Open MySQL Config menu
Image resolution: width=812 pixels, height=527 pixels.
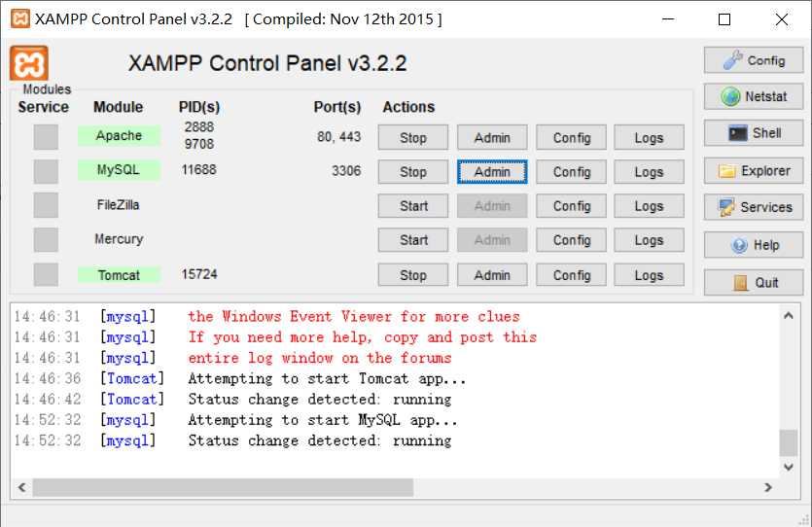click(x=571, y=171)
